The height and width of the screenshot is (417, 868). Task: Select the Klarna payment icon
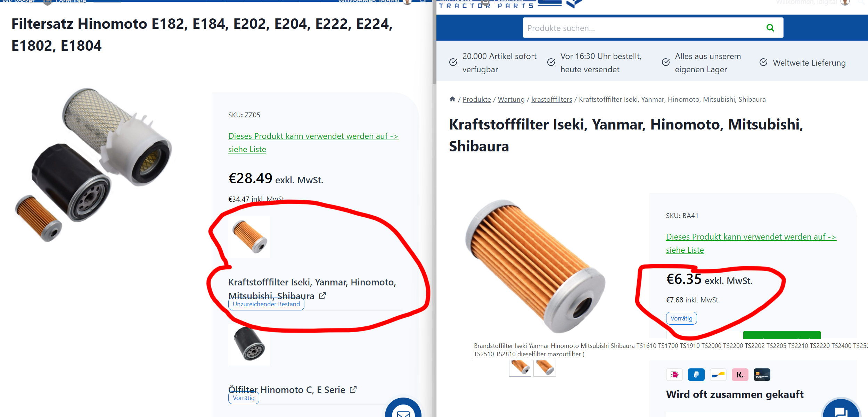(740, 375)
